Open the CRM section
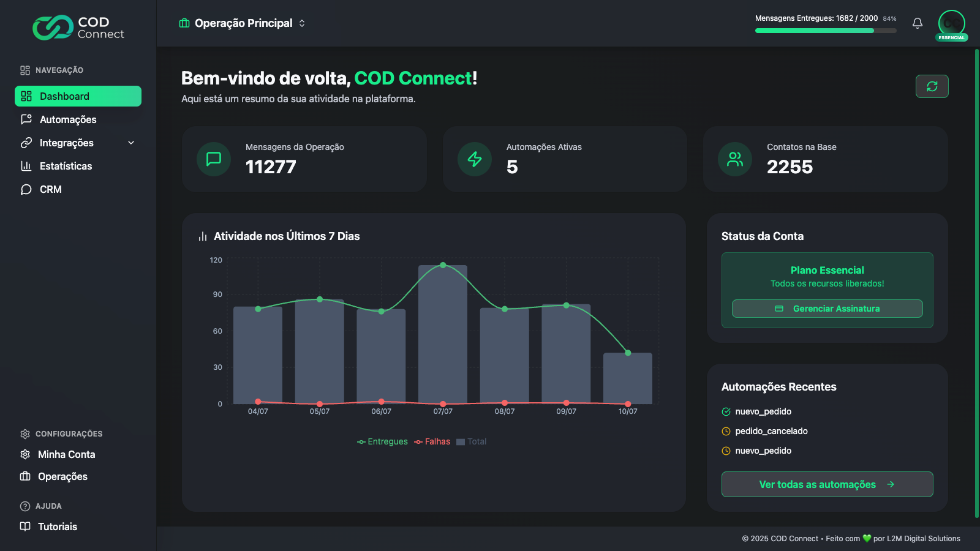This screenshot has width=980, height=551. [x=78, y=189]
